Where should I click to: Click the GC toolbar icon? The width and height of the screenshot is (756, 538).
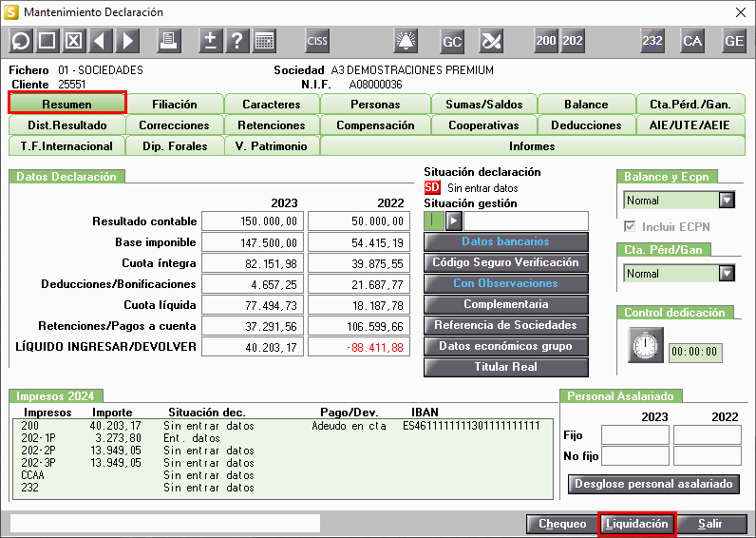pyautogui.click(x=452, y=41)
